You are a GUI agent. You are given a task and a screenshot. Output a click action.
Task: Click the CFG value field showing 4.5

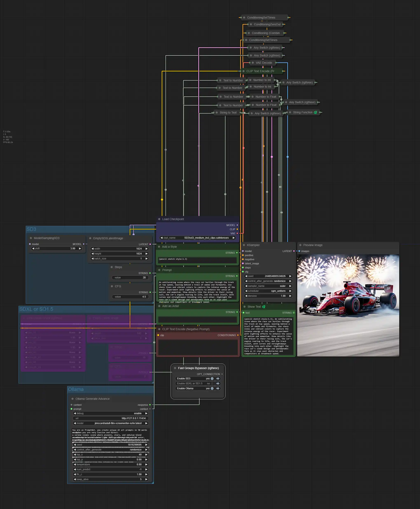tap(130, 297)
